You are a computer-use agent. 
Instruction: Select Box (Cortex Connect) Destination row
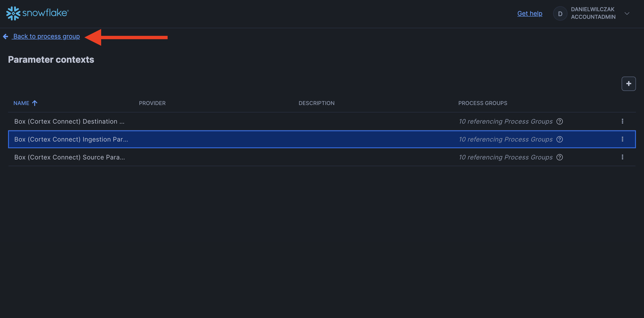pyautogui.click(x=69, y=121)
